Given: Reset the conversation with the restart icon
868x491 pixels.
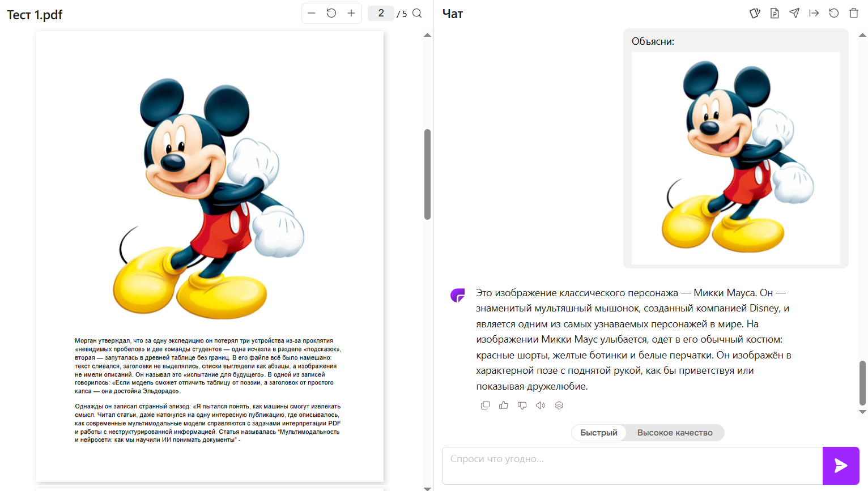Looking at the screenshot, I should (833, 12).
